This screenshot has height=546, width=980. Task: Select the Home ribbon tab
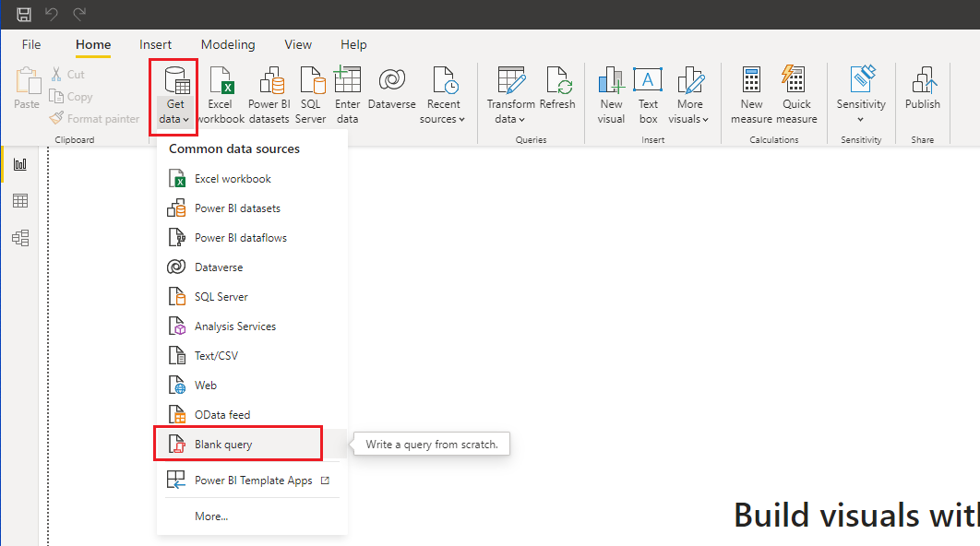coord(93,45)
